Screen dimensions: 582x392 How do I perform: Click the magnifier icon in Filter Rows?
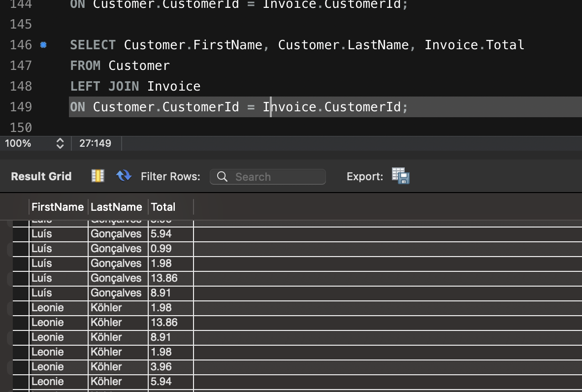click(222, 177)
